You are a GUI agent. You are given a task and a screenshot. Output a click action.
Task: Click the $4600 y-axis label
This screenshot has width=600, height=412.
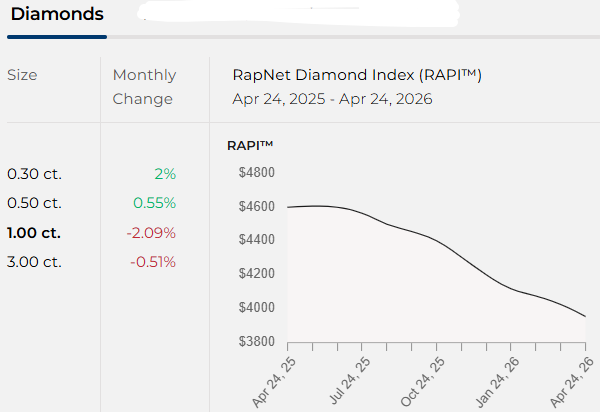(x=257, y=207)
